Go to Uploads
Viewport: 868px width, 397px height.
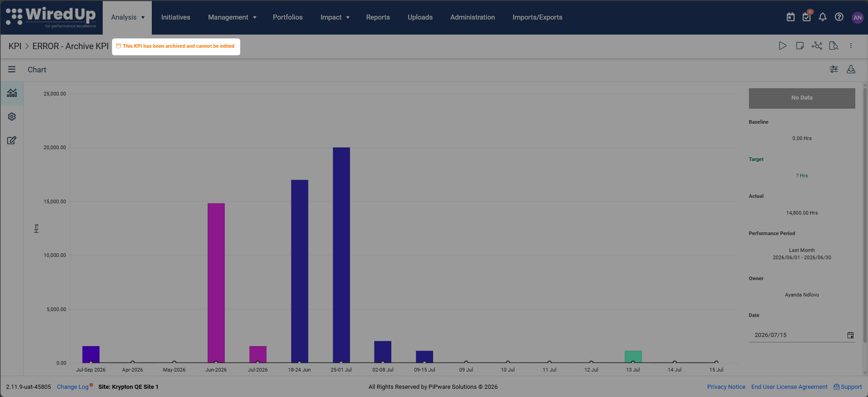click(420, 17)
